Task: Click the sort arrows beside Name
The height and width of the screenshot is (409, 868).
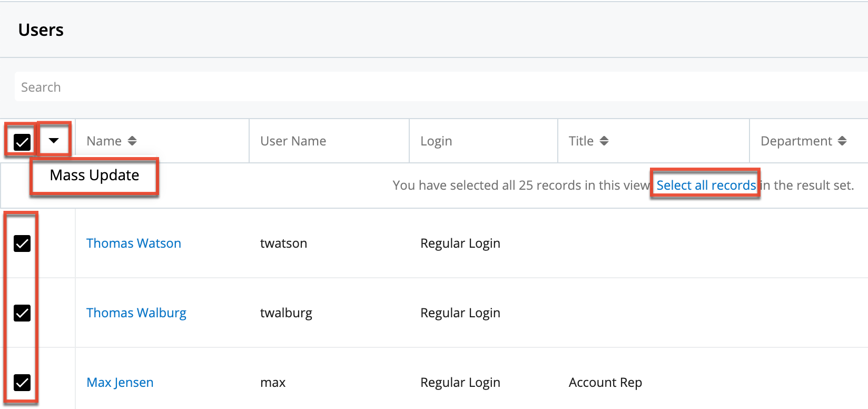Action: pos(132,141)
